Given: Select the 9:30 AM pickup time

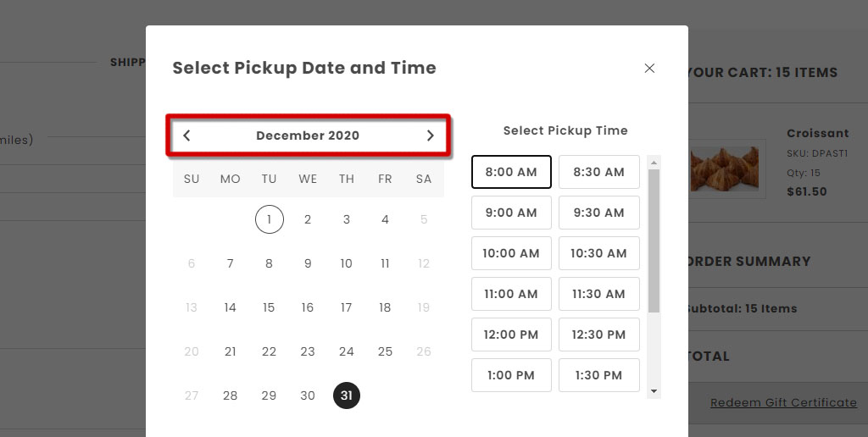Looking at the screenshot, I should point(599,213).
